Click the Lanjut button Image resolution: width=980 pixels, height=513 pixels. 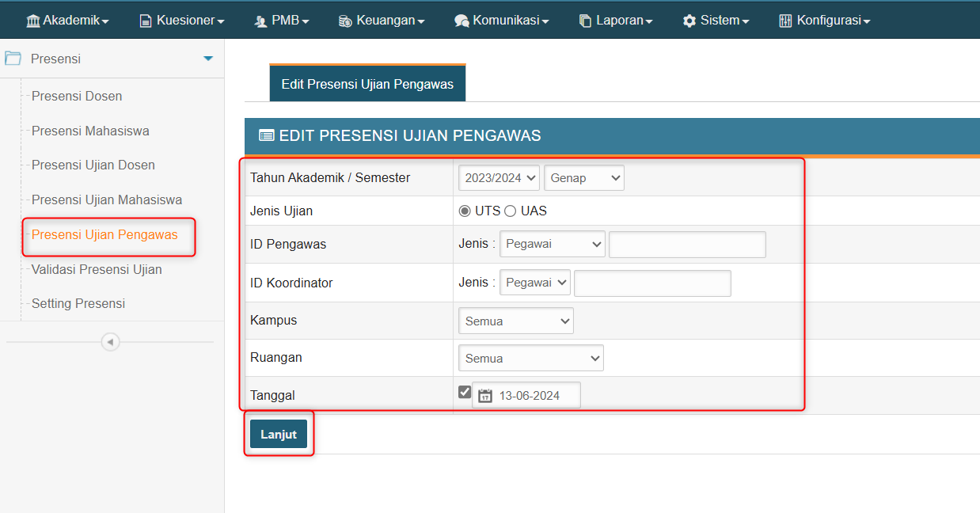(x=279, y=434)
